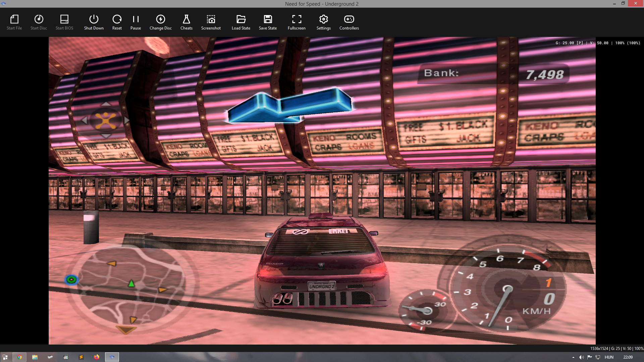Select Change Disc

coord(160,22)
